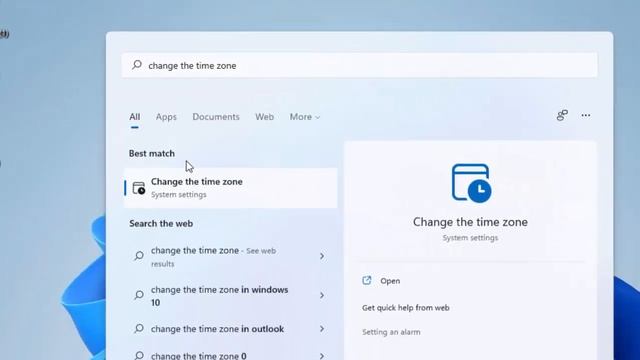Expand arrow for 'in windows 10' suggestion
The height and width of the screenshot is (360, 640).
point(322,295)
